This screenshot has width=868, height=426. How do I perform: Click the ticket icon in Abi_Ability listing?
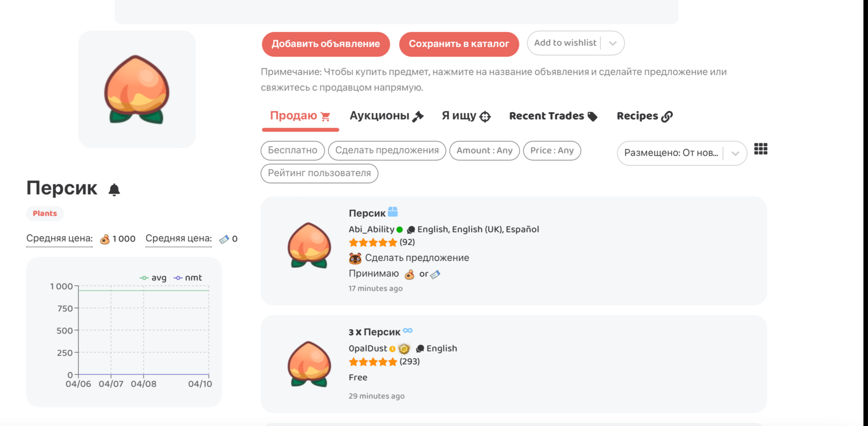coord(435,275)
